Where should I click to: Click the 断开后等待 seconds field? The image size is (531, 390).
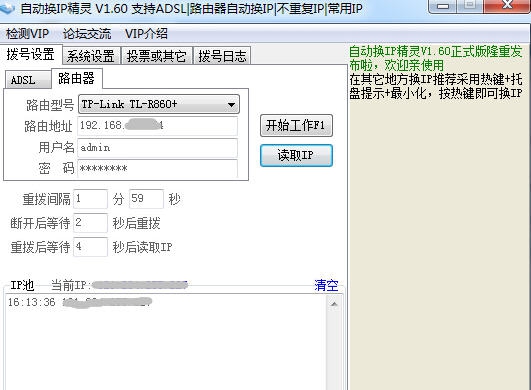click(90, 223)
